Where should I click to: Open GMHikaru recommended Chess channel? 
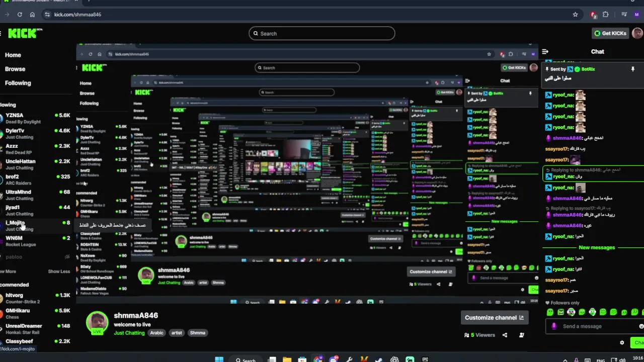pos(35,314)
